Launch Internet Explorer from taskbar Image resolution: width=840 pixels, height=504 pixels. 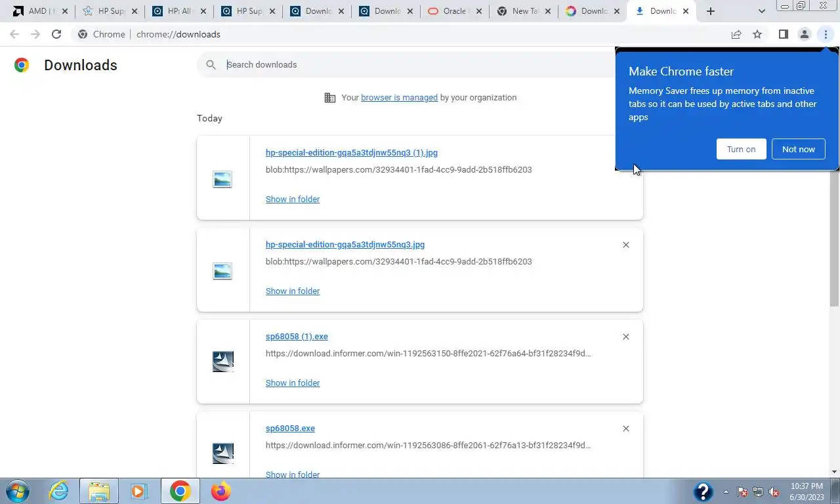[x=59, y=491]
